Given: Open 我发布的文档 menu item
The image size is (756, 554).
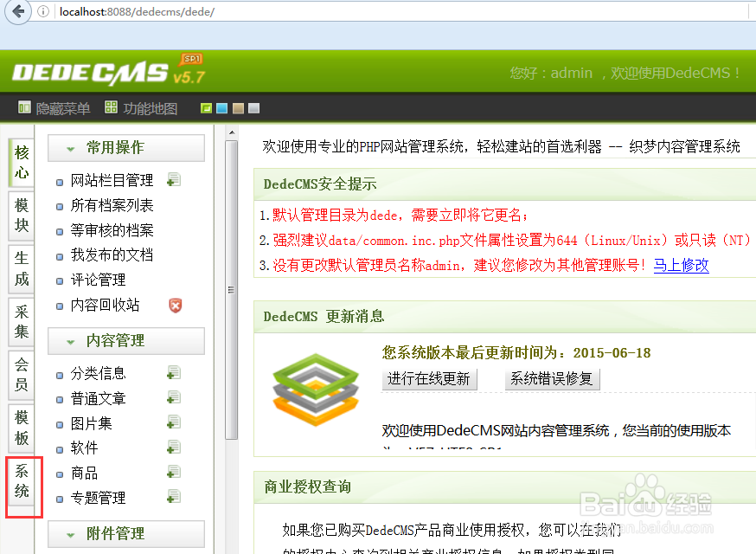Looking at the screenshot, I should 112,254.
